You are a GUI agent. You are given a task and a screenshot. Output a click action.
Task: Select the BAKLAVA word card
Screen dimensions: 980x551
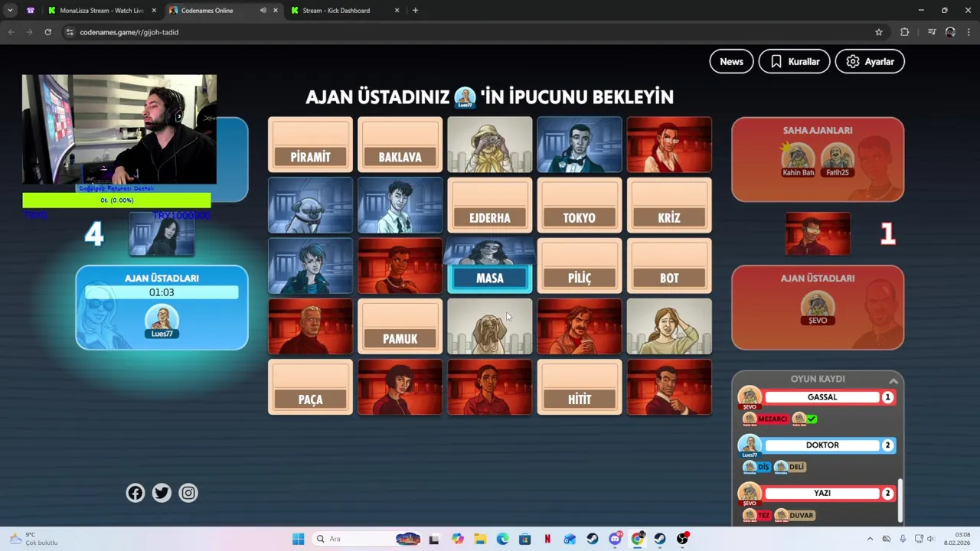click(400, 145)
